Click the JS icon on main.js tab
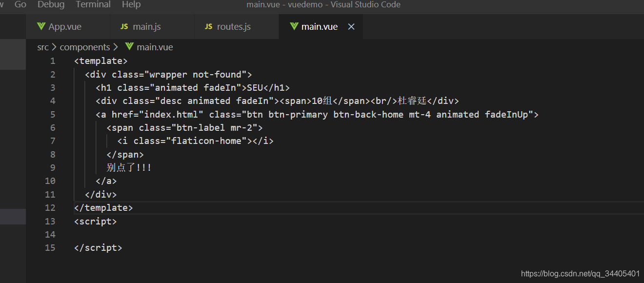644x283 pixels. (x=124, y=26)
